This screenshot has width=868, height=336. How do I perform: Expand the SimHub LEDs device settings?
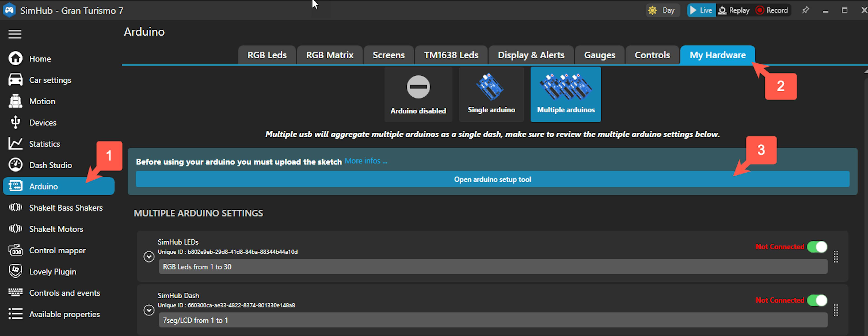tap(149, 257)
